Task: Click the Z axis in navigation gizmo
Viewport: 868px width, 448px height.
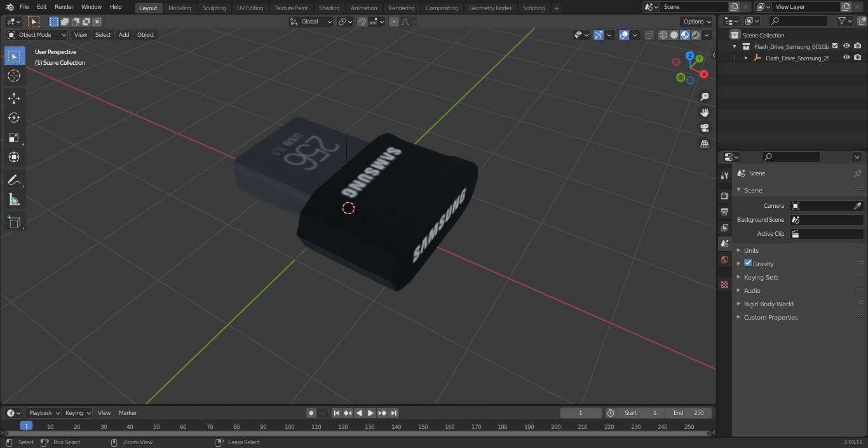Action: click(x=689, y=56)
